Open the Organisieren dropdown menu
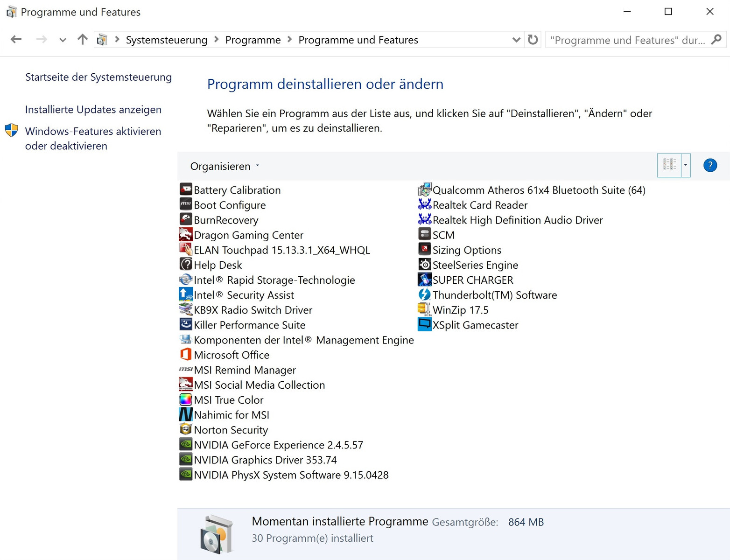 (225, 166)
